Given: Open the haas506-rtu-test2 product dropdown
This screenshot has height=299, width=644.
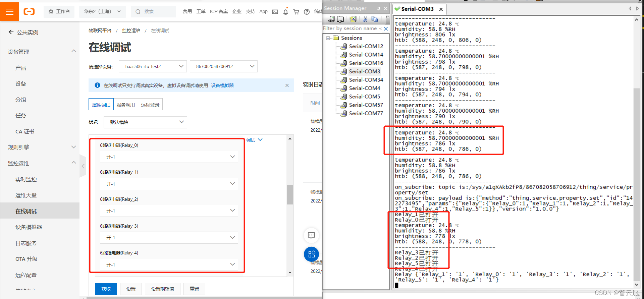Looking at the screenshot, I should tap(153, 66).
